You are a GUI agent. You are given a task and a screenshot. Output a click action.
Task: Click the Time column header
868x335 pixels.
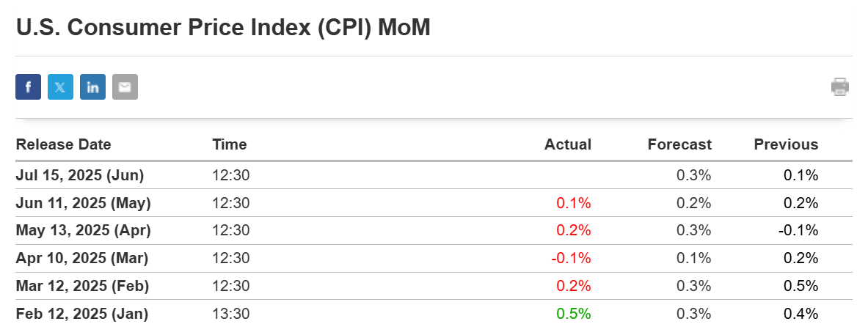pyautogui.click(x=229, y=145)
